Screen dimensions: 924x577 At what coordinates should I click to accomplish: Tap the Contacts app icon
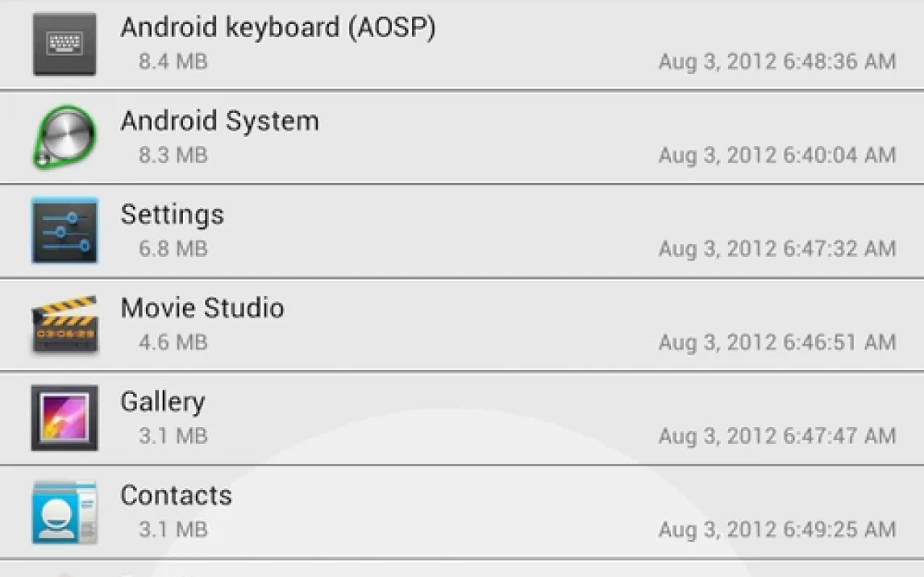pos(65,512)
